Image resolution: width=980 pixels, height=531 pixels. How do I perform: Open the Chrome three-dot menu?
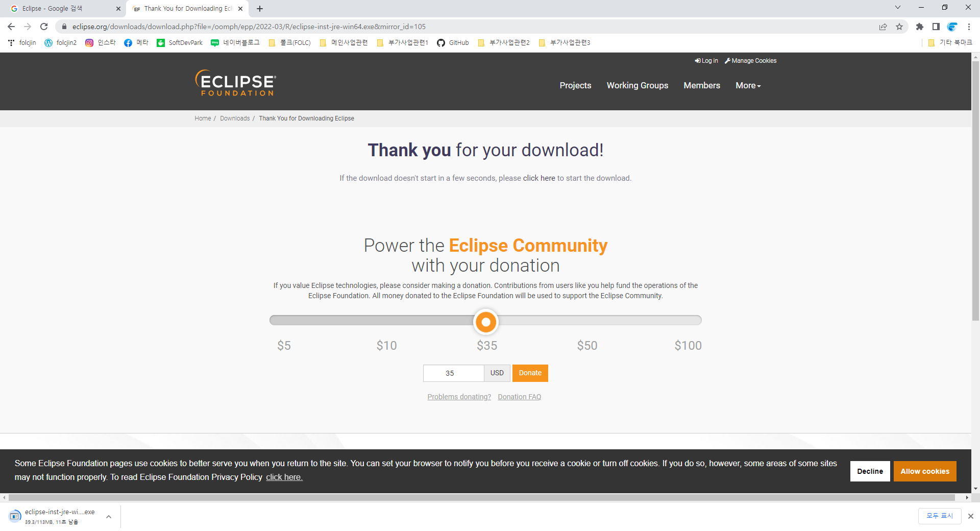tap(969, 27)
